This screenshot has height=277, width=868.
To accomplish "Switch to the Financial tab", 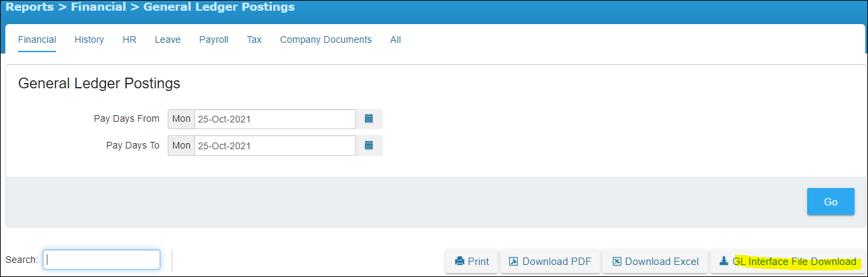I will pyautogui.click(x=37, y=39).
